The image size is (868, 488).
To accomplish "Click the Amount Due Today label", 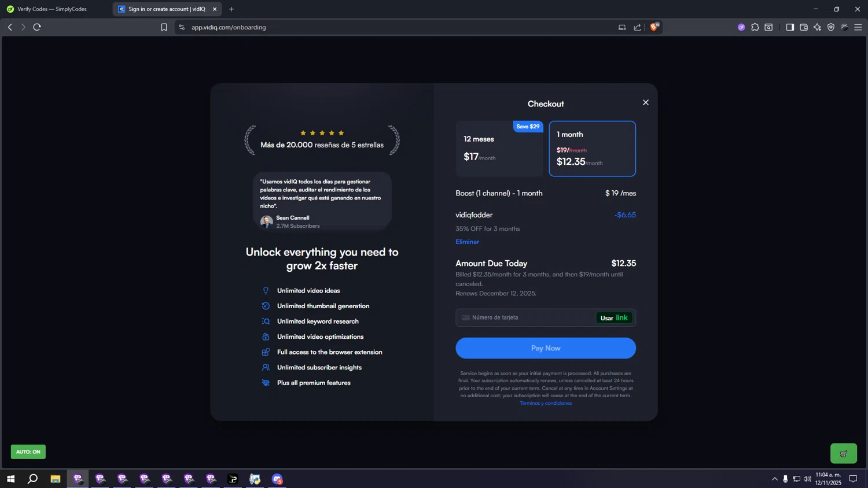I will tap(491, 263).
